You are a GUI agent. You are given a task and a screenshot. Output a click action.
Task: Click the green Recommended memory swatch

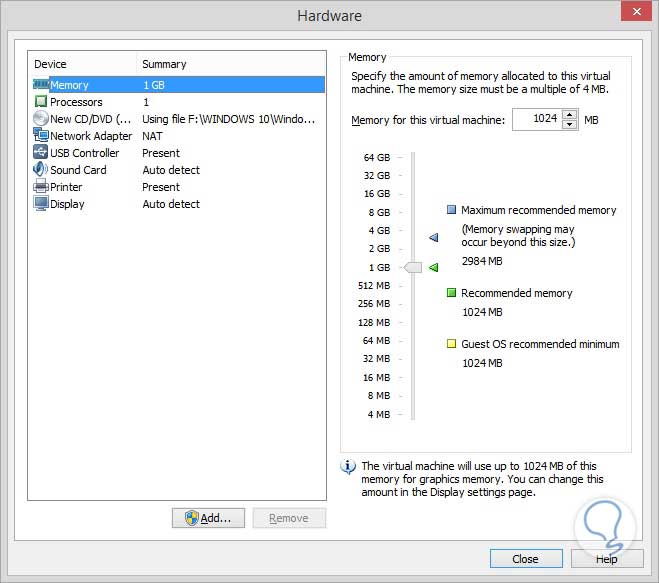(x=451, y=292)
